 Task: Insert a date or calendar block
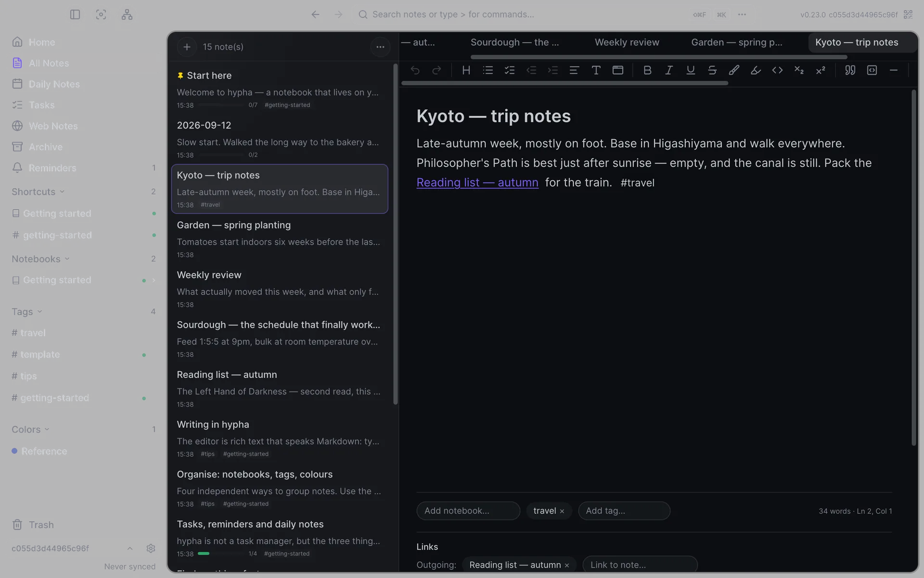618,70
